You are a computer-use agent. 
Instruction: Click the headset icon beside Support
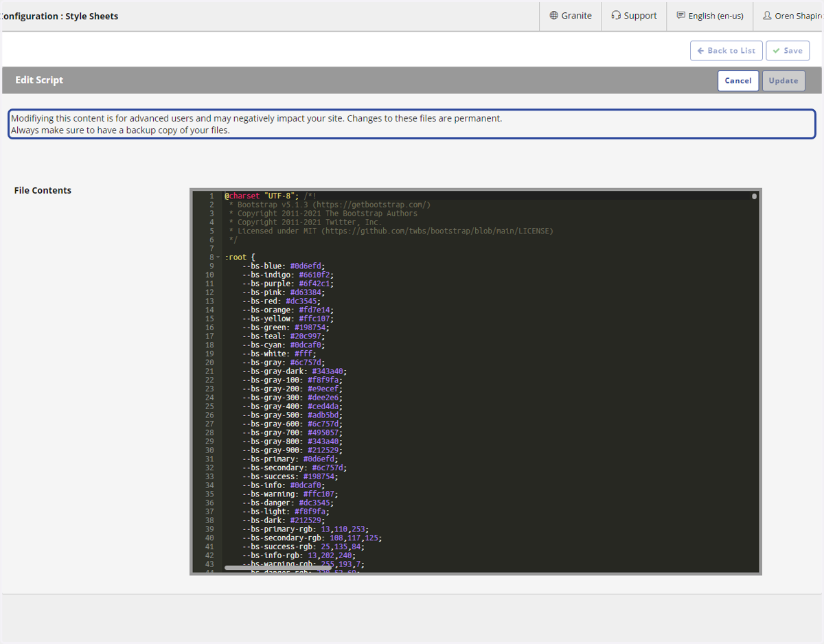coord(616,16)
